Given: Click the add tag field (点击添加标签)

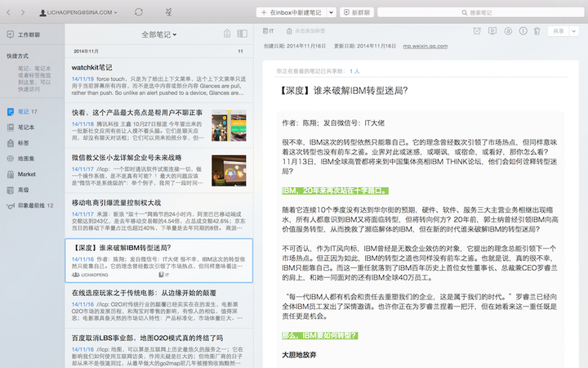Looking at the screenshot, I should [306, 31].
